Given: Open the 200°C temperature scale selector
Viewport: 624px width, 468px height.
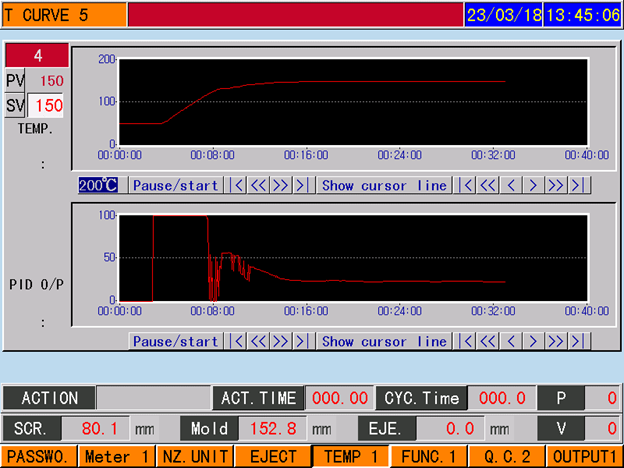Looking at the screenshot, I should (x=99, y=185).
